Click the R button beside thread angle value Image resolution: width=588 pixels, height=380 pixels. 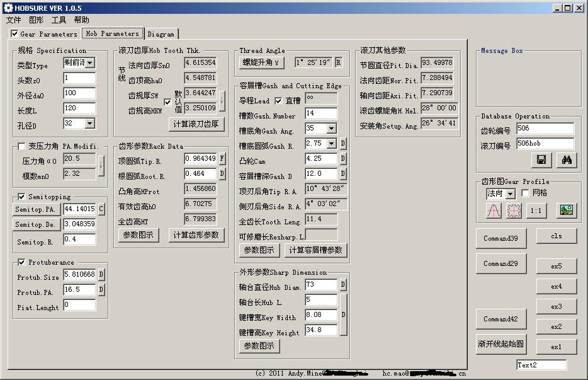[x=338, y=62]
